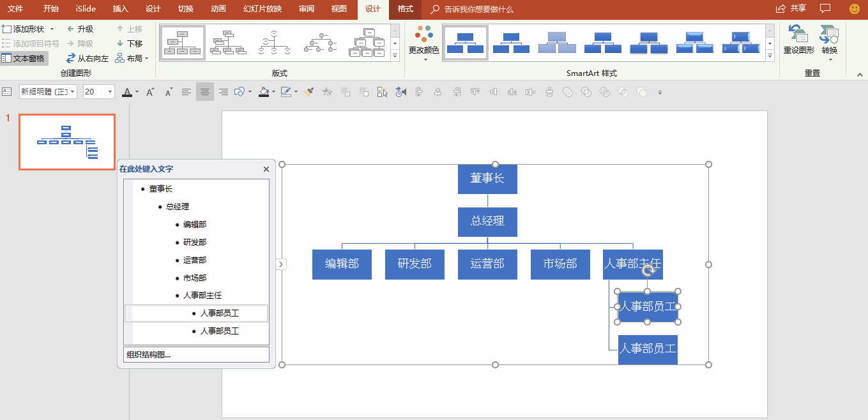This screenshot has width=868, height=420.
Task: Align text right
Action: pyautogui.click(x=223, y=92)
